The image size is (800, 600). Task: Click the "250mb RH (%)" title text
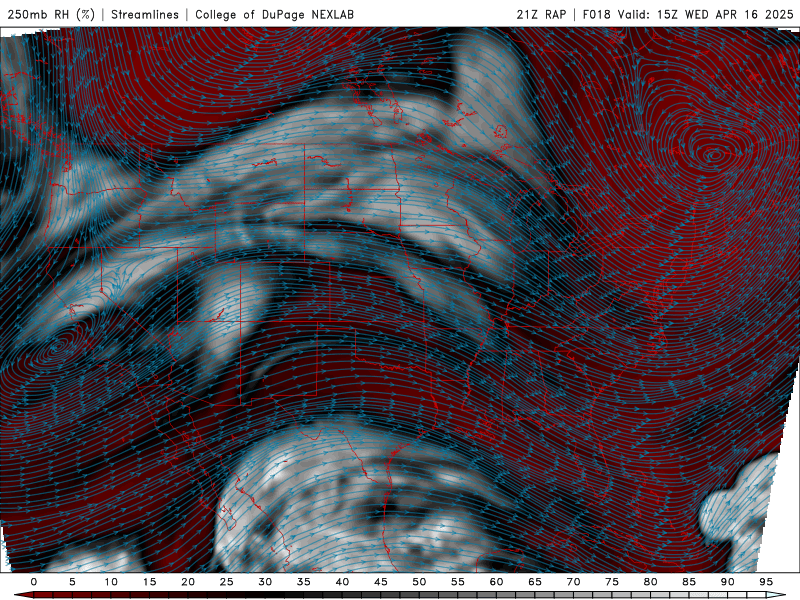point(51,14)
